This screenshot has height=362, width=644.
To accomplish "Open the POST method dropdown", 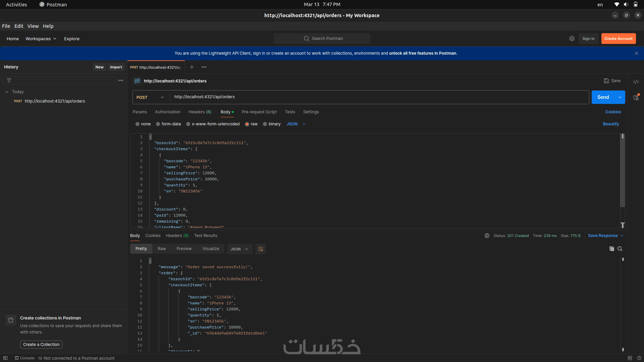I will 151,97.
